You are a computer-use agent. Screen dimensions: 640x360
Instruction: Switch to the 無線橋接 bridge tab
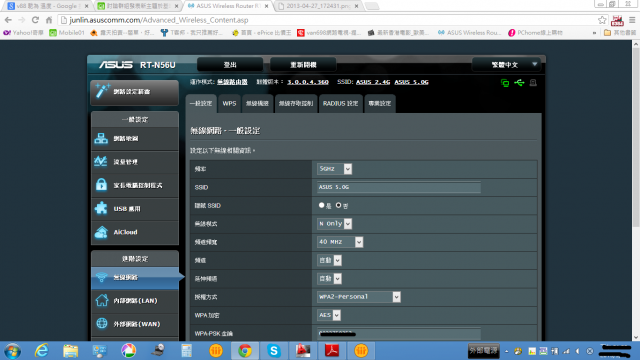coord(257,104)
